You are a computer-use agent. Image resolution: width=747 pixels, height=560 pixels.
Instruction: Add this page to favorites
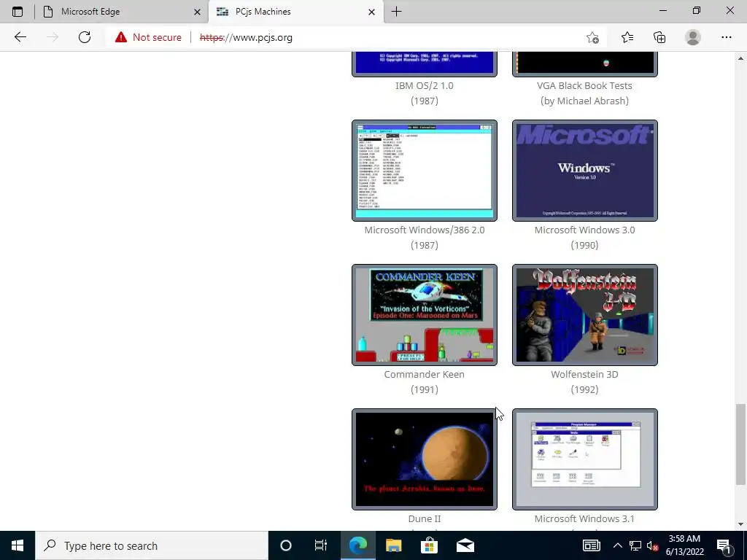[x=592, y=37]
